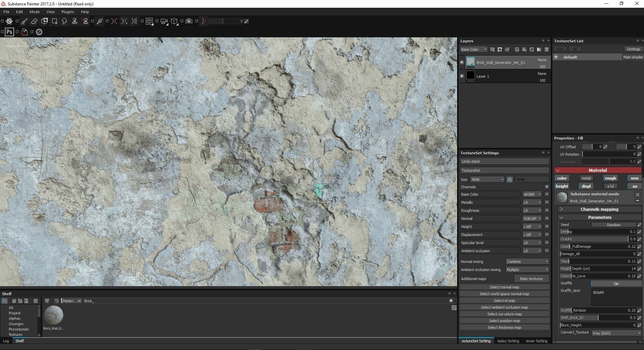Image resolution: width=644 pixels, height=350 pixels.
Task: Adjust the Cracks parameter slider
Action: tap(598, 239)
